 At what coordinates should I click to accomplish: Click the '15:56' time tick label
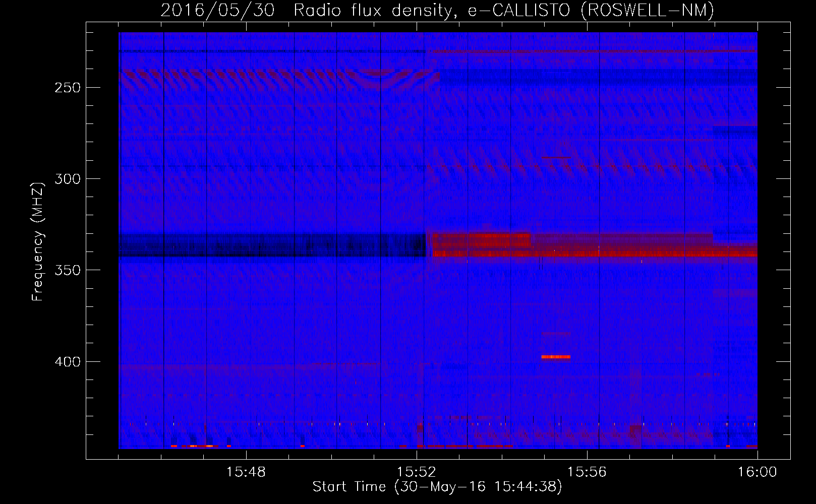(x=587, y=472)
